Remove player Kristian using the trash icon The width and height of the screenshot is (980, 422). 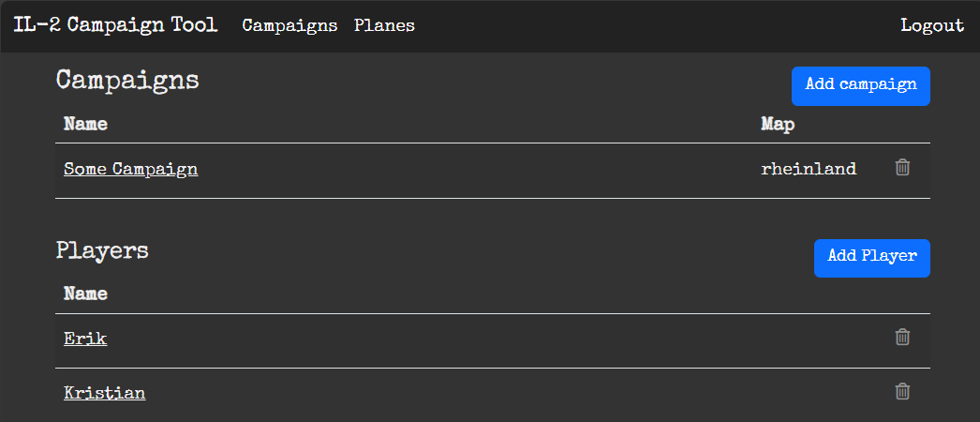click(902, 391)
